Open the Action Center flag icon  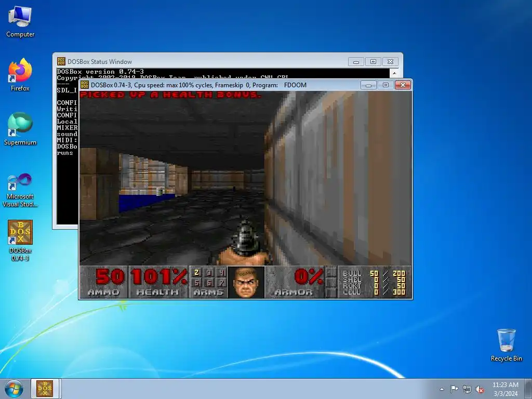[454, 389]
